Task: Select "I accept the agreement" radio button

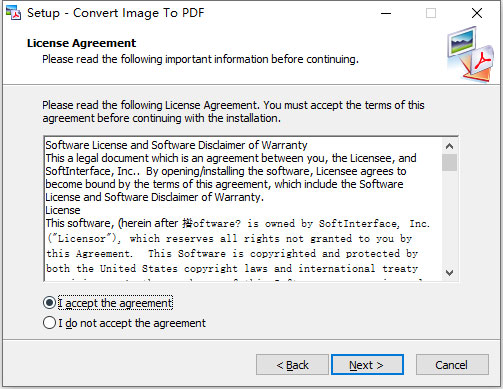Action: [x=49, y=303]
